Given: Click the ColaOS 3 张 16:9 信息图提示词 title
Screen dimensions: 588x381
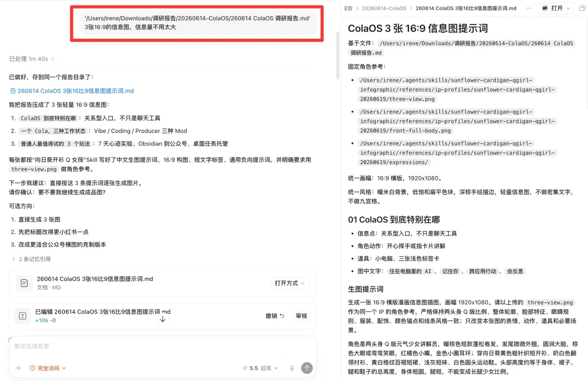Looking at the screenshot, I should click(418, 28).
